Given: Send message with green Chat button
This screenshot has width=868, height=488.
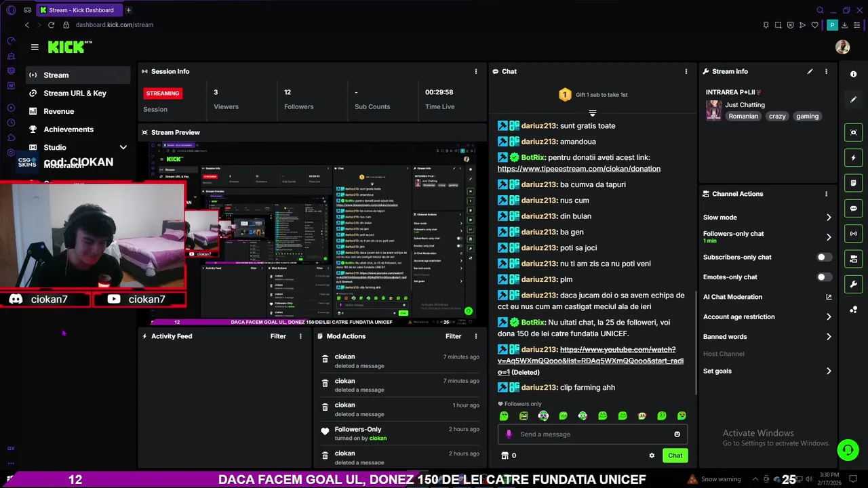Looking at the screenshot, I should (675, 455).
